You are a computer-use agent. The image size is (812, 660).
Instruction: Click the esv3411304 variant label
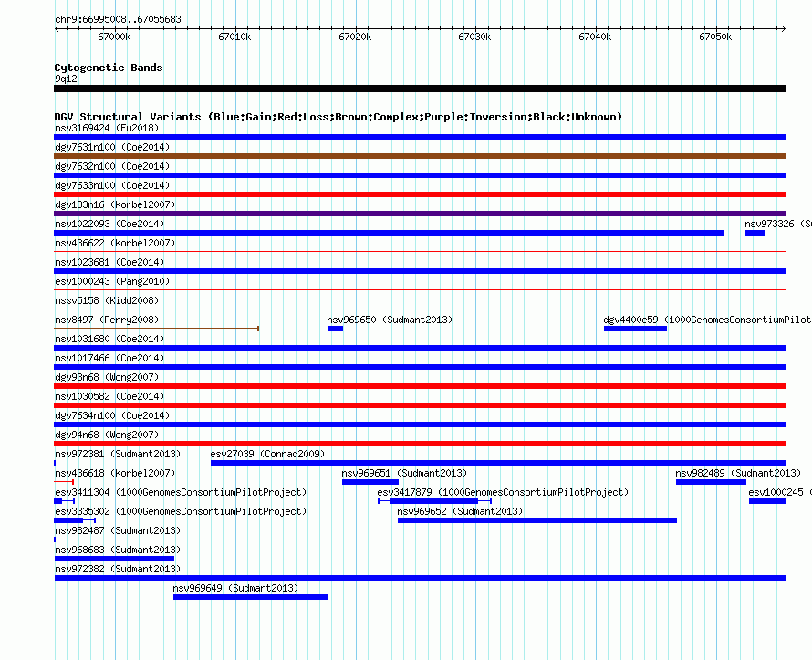pyautogui.click(x=181, y=492)
